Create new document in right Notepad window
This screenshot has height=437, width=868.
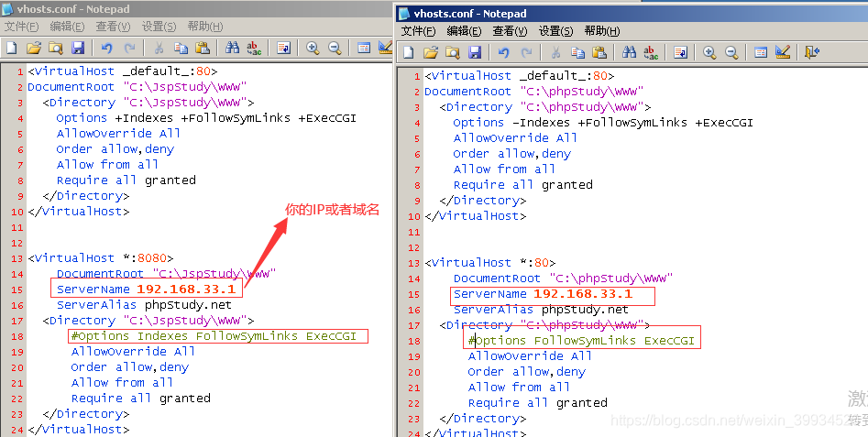tap(409, 52)
